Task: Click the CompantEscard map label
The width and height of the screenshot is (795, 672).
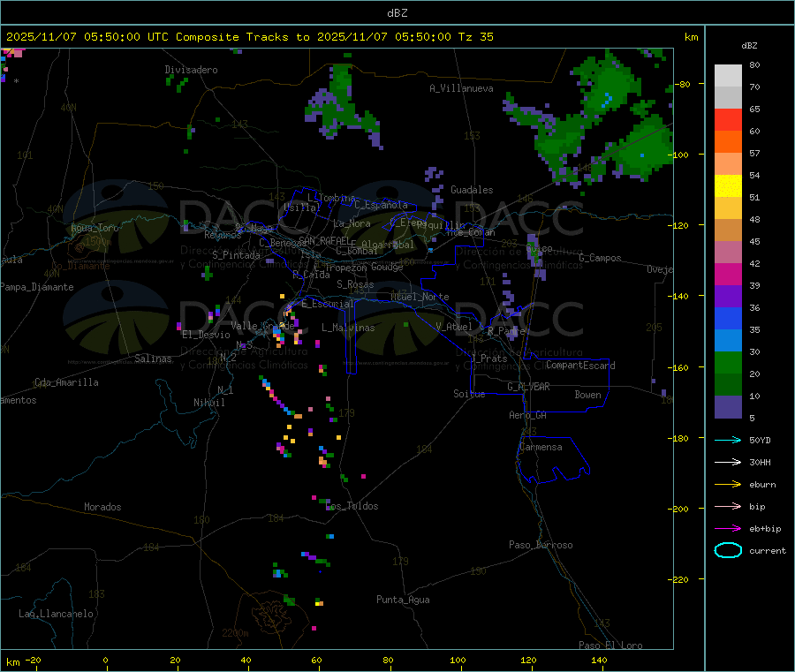Action: tap(580, 365)
